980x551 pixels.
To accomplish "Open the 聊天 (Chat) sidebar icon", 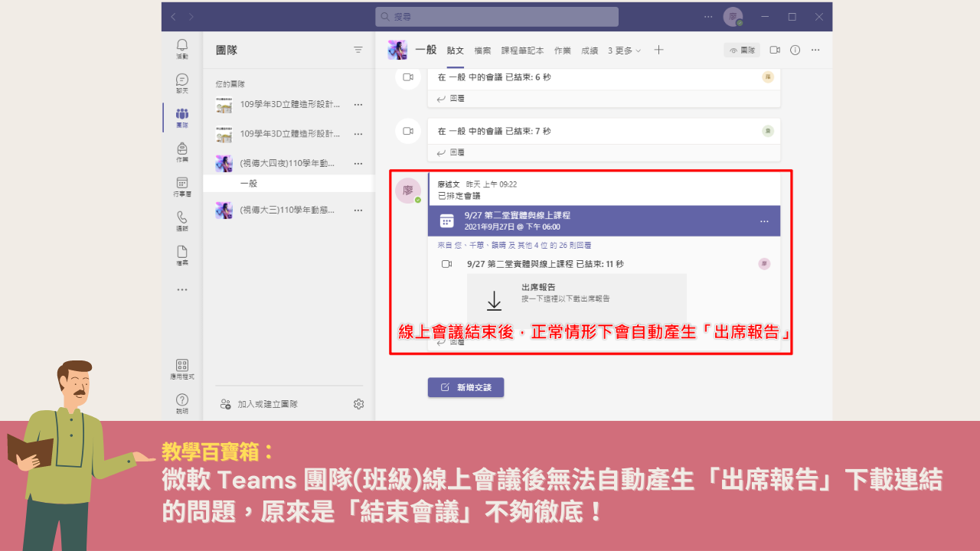I will point(182,83).
